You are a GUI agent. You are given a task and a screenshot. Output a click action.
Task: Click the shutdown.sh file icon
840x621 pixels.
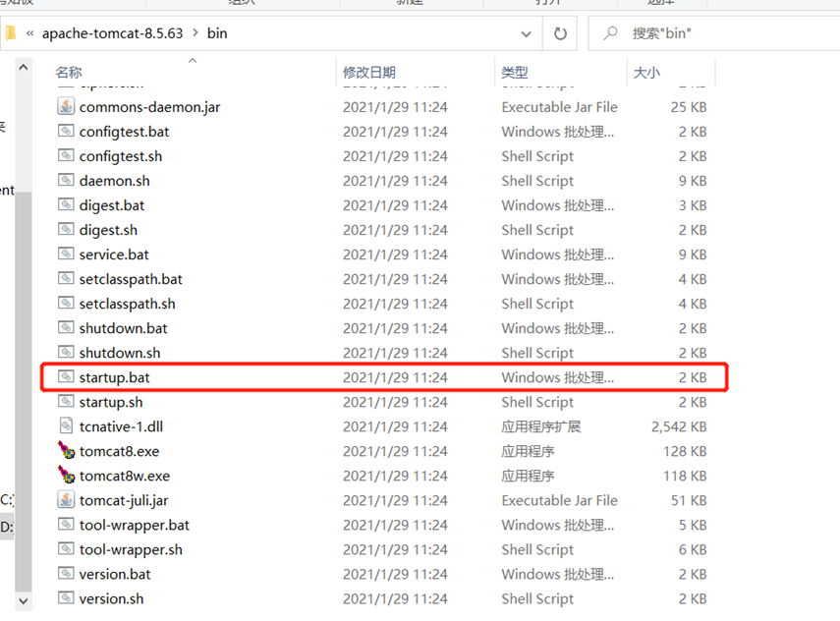tap(66, 352)
